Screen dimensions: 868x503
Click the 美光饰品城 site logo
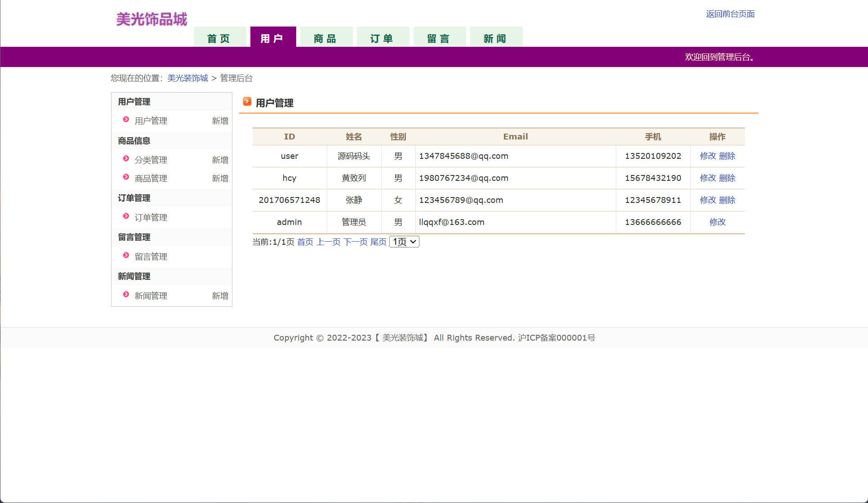[151, 19]
